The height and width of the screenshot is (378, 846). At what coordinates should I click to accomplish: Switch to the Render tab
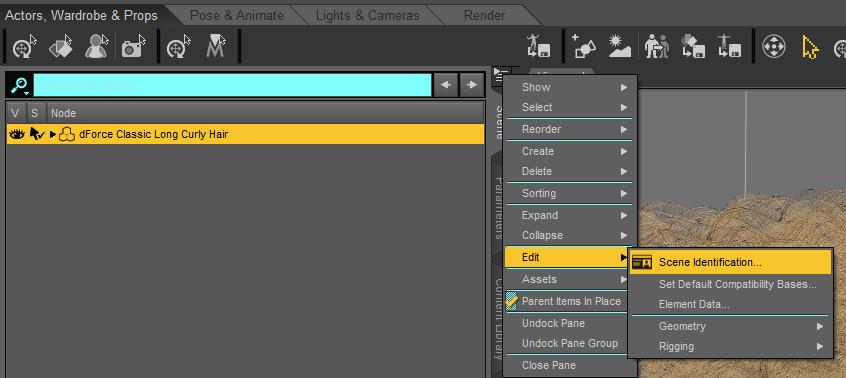[x=485, y=16]
